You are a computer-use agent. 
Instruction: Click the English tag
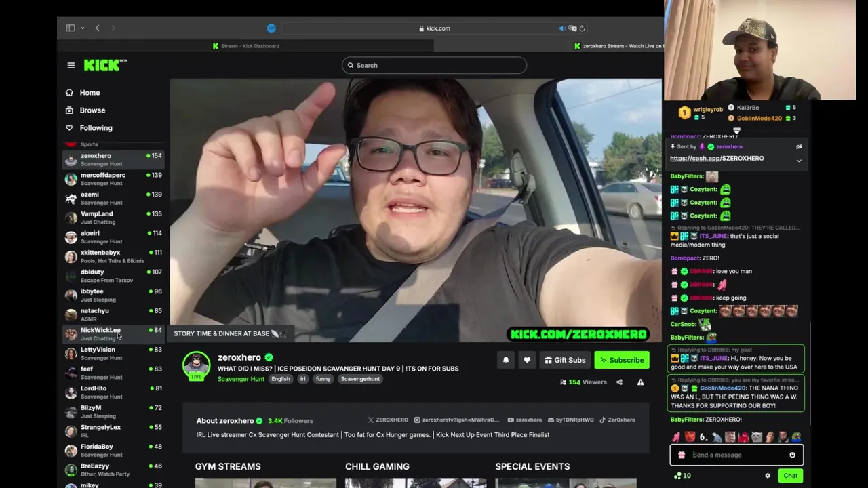pos(280,379)
